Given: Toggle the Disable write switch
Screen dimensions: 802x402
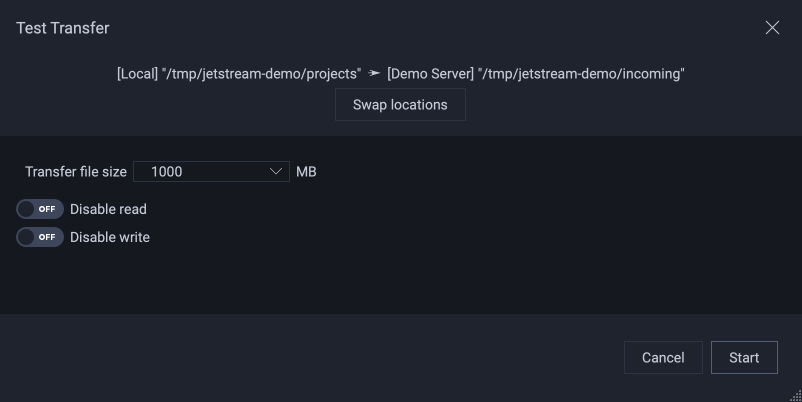Looking at the screenshot, I should [x=40, y=237].
